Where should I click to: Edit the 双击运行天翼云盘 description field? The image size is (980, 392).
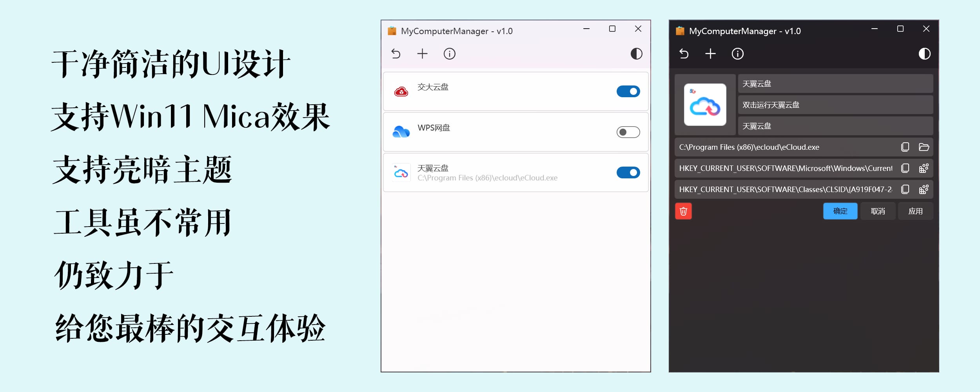(835, 105)
